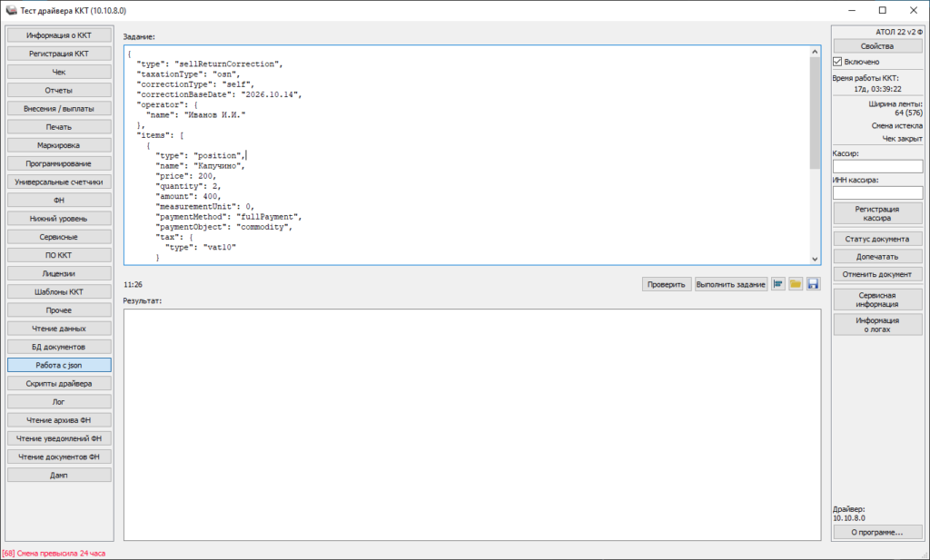Click the "Кассир" input field

pos(878,166)
